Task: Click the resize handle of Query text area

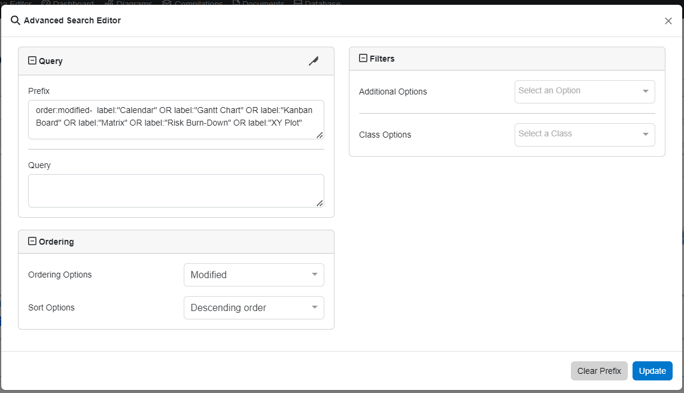Action: pyautogui.click(x=320, y=203)
